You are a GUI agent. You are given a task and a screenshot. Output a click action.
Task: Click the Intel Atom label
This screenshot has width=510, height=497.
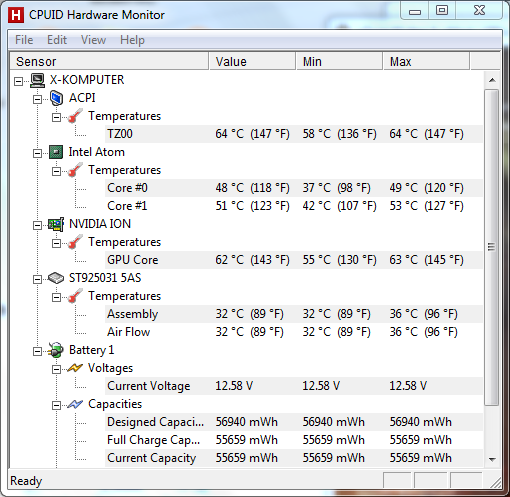click(97, 152)
